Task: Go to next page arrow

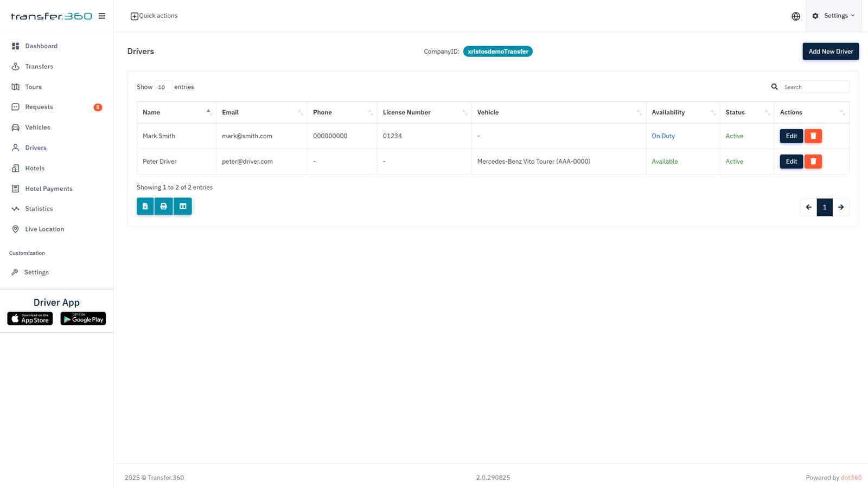Action: click(x=841, y=207)
